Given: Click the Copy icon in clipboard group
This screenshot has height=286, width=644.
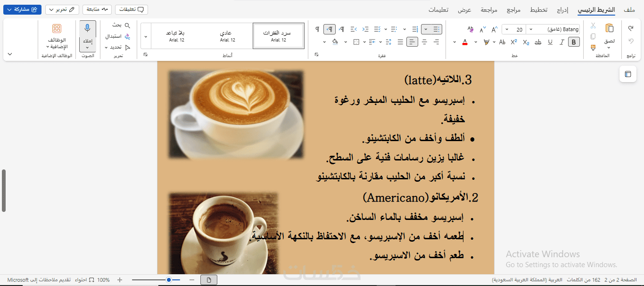Looking at the screenshot, I should click(x=593, y=36).
